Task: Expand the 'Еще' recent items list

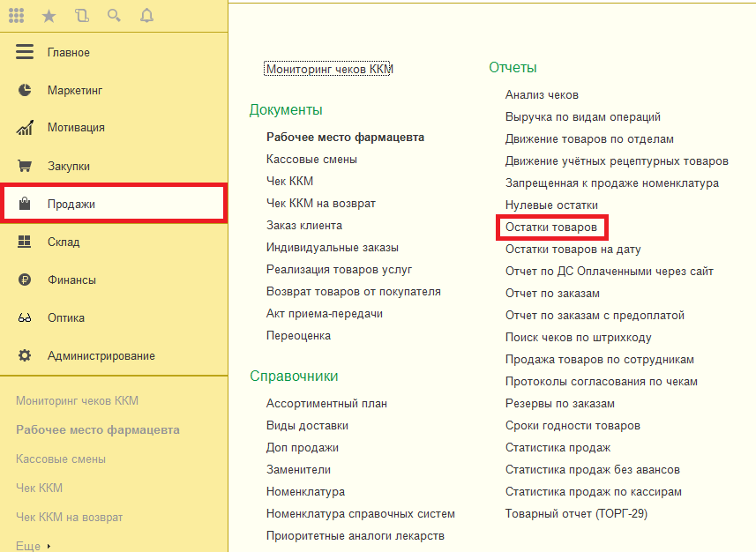Action: (33, 546)
